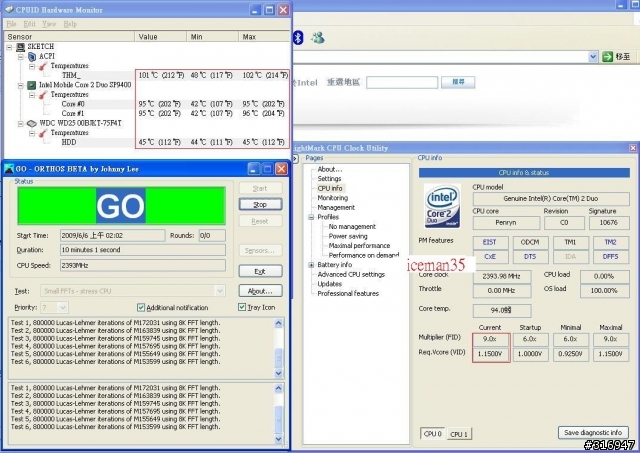This screenshot has width=640, height=453.
Task: Toggle the ODCM feature button
Action: coord(530,242)
